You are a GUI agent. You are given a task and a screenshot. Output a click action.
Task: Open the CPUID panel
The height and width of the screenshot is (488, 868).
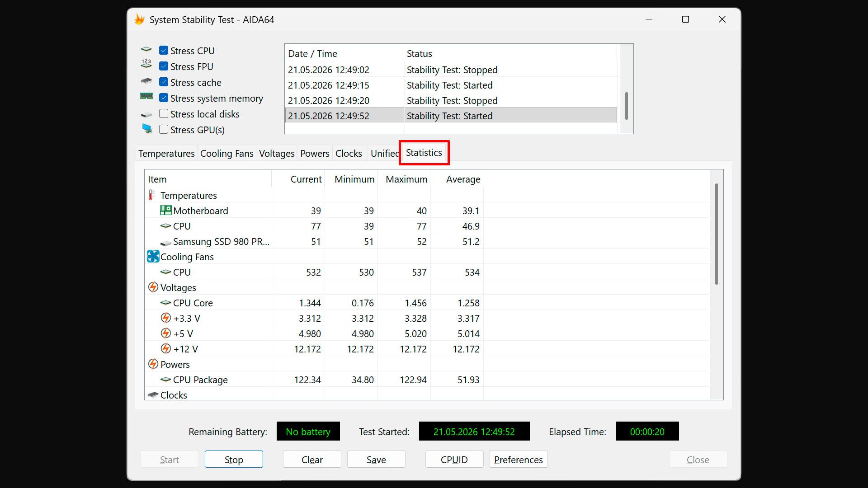coord(454,459)
